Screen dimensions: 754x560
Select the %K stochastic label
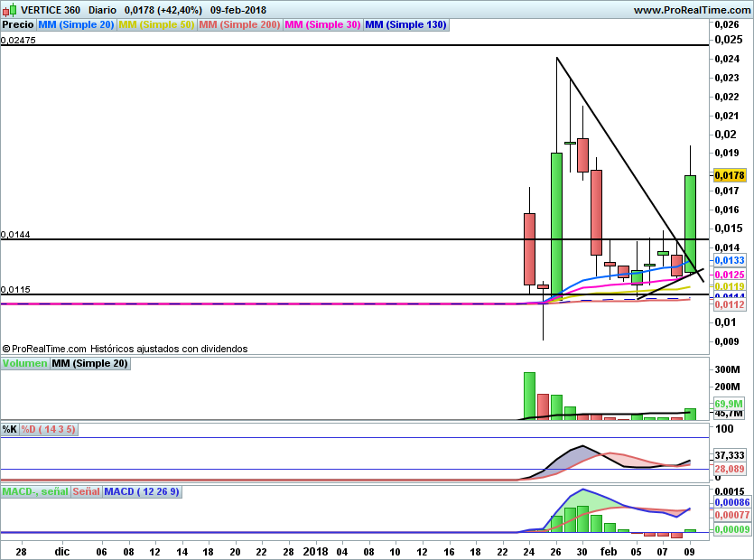coord(10,429)
